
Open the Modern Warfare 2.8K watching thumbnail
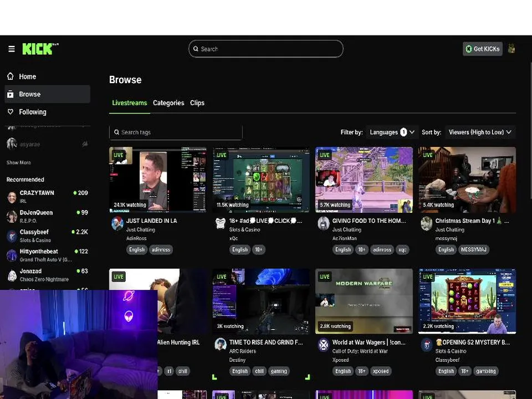pyautogui.click(x=364, y=301)
